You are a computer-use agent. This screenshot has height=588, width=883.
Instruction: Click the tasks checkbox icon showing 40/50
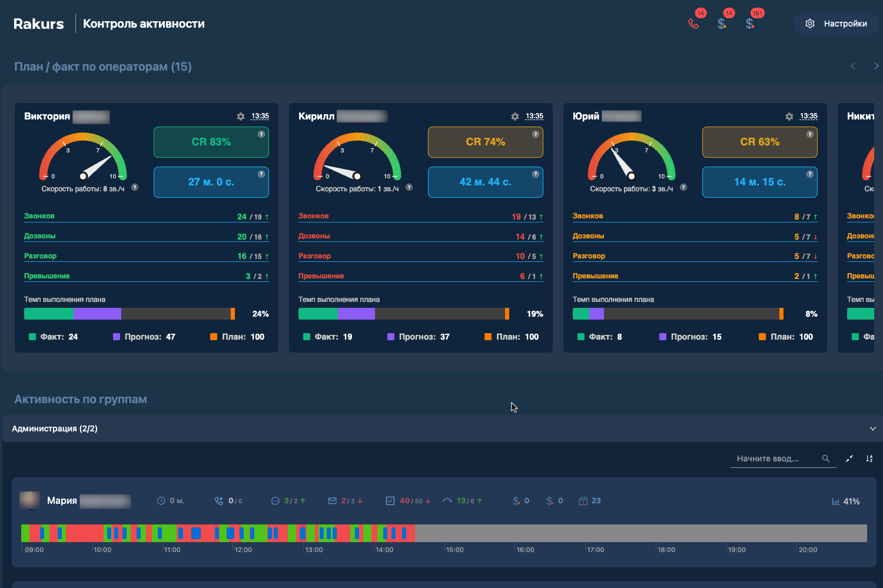390,501
